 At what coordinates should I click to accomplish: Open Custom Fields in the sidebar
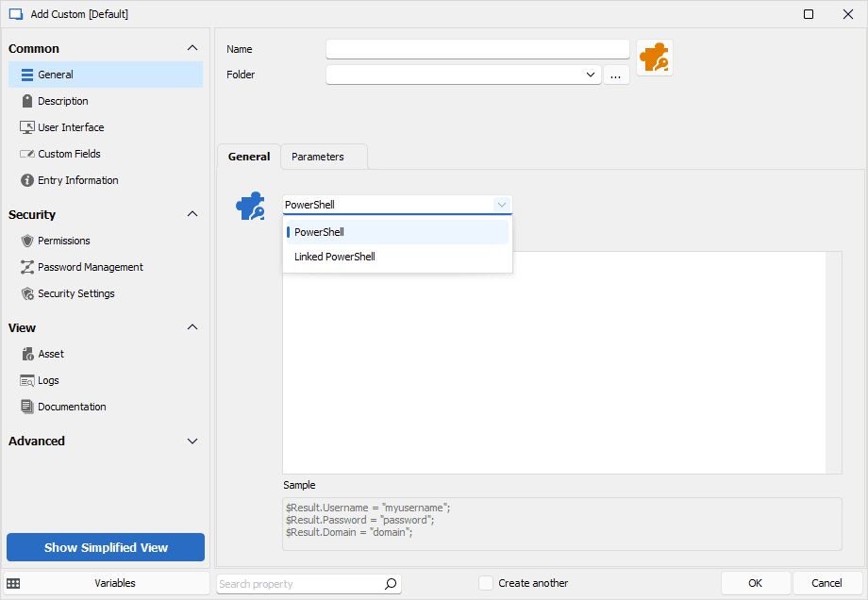tap(69, 154)
